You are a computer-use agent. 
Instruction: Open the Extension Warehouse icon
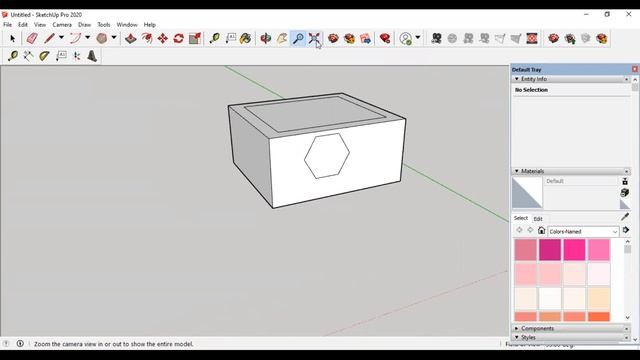pos(349,38)
